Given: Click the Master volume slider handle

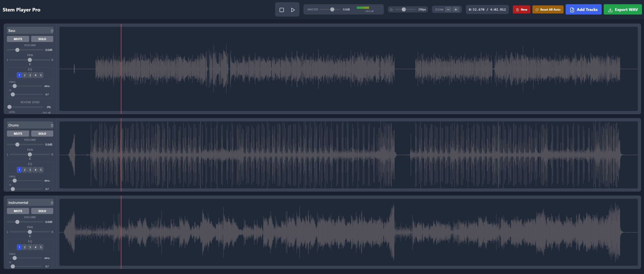Looking at the screenshot, I should (x=332, y=9).
